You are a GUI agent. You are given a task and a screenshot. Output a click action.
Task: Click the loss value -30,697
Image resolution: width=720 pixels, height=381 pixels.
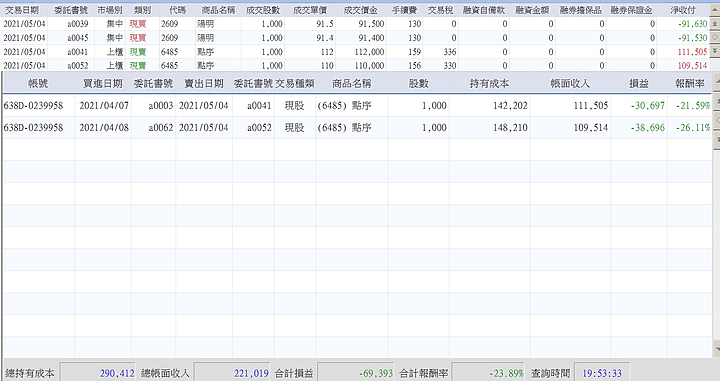[647, 106]
